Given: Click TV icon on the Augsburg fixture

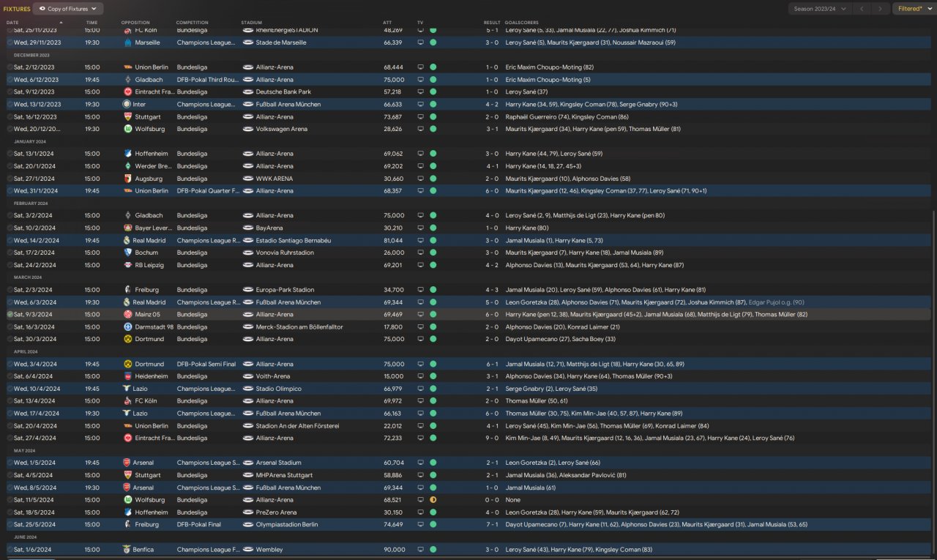Looking at the screenshot, I should (420, 179).
